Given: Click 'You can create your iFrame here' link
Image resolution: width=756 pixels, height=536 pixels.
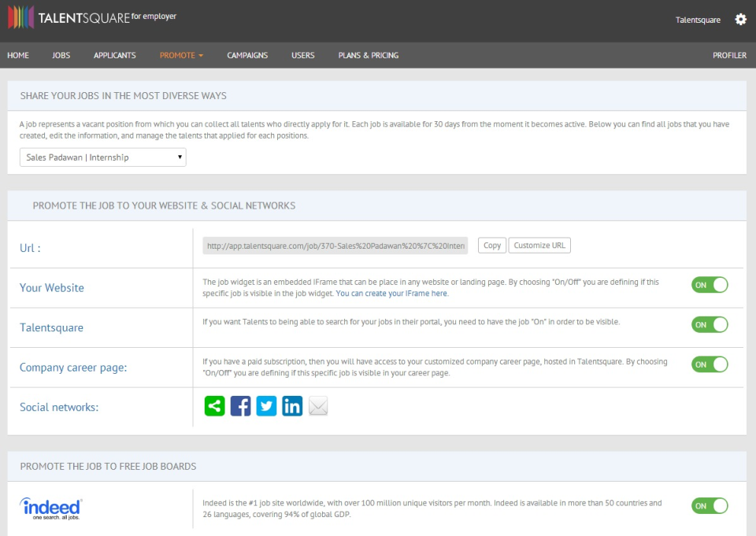Looking at the screenshot, I should pos(392,293).
